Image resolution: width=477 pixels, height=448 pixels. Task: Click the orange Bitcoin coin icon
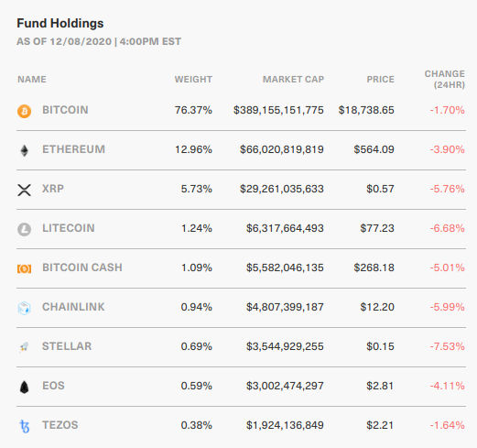pos(24,111)
